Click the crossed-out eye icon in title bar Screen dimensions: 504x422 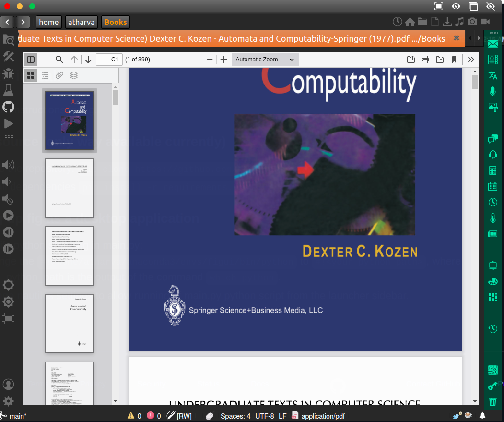click(491, 6)
